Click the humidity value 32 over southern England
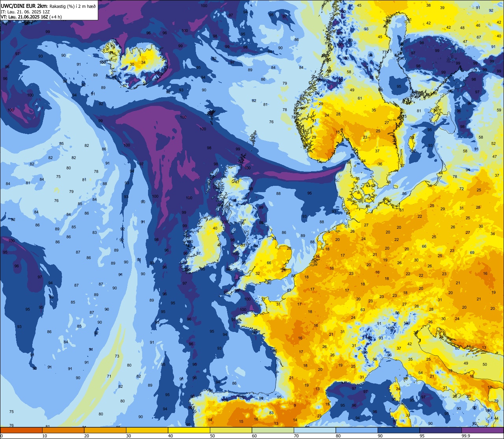The width and height of the screenshot is (504, 439). pyautogui.click(x=258, y=273)
